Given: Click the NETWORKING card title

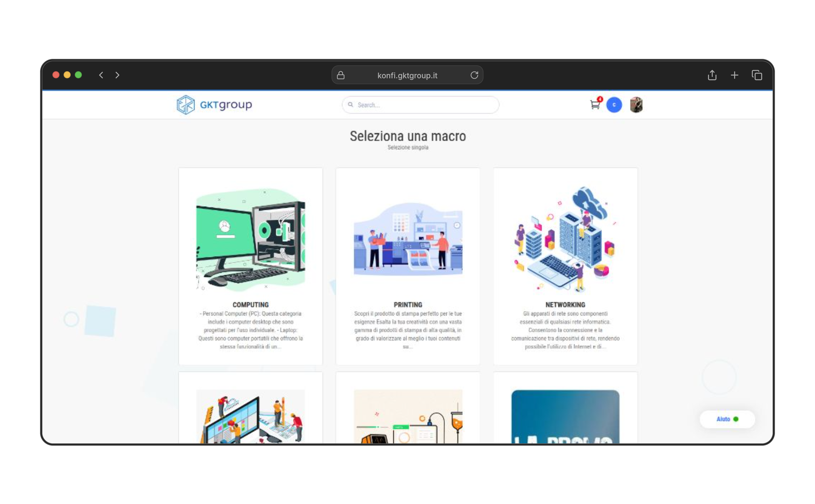Looking at the screenshot, I should [565, 305].
